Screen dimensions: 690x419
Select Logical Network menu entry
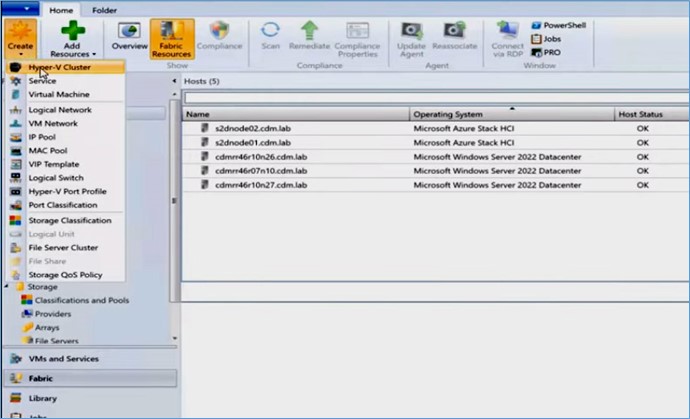tap(65, 110)
